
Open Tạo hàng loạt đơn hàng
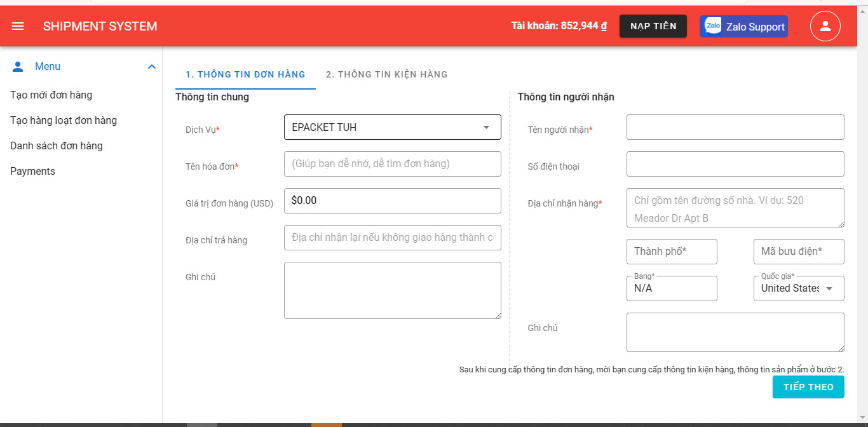(x=64, y=121)
